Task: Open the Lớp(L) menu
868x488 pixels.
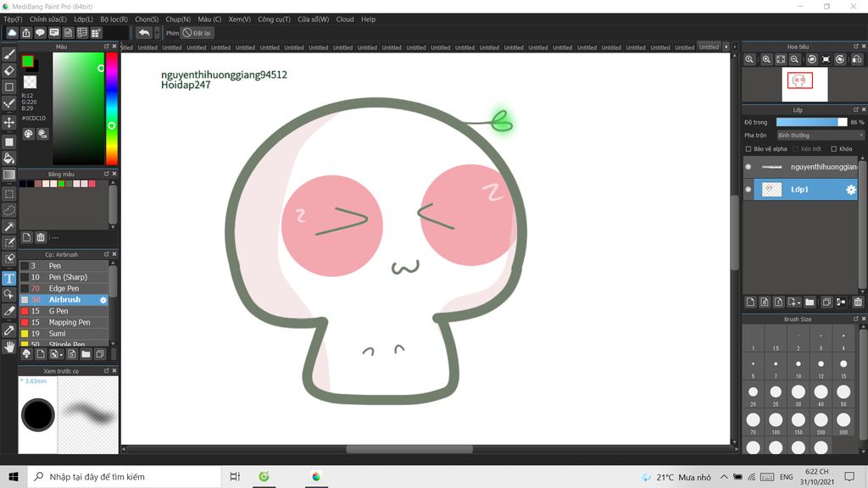Action: tap(84, 19)
